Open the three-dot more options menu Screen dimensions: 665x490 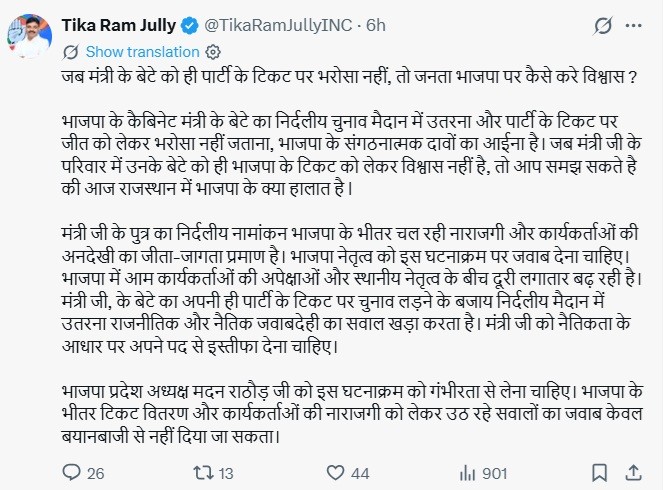click(634, 26)
